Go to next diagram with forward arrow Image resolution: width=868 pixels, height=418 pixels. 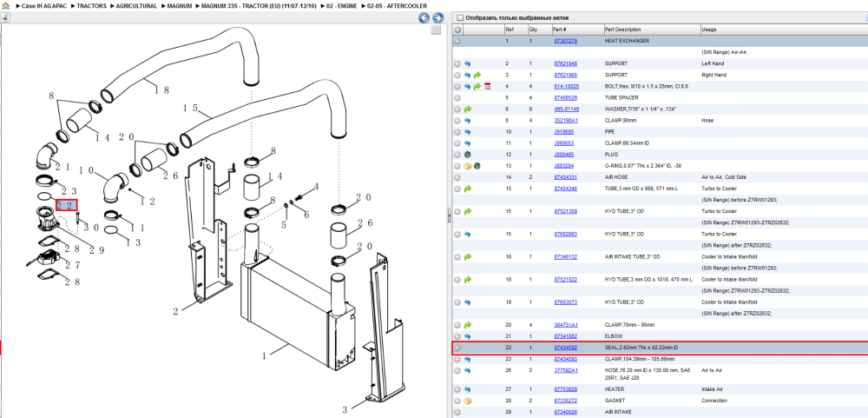[437, 18]
